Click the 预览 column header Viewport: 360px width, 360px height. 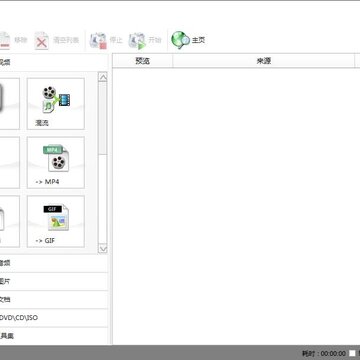click(x=143, y=61)
